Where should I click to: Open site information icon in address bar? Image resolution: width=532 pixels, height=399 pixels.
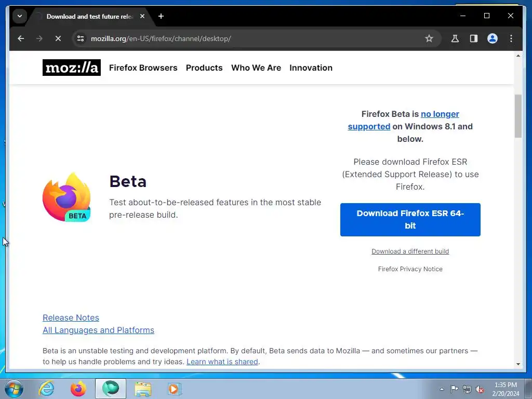pyautogui.click(x=81, y=38)
